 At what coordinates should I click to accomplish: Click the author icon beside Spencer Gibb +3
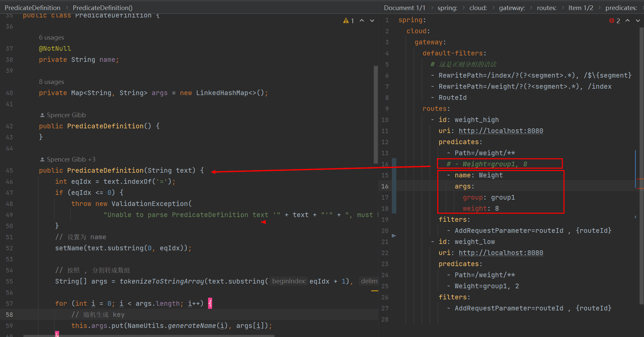pos(42,160)
